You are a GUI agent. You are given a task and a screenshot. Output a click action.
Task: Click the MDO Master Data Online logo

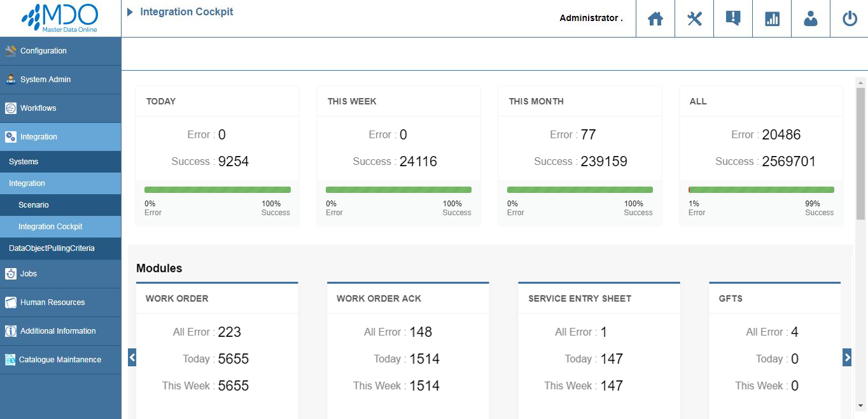60,18
